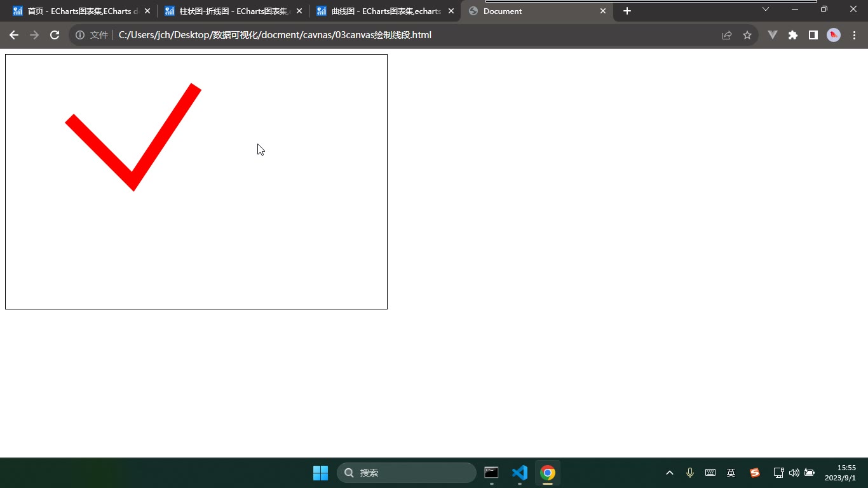Minimize the Chrome window
The image size is (868, 488).
(x=795, y=9)
